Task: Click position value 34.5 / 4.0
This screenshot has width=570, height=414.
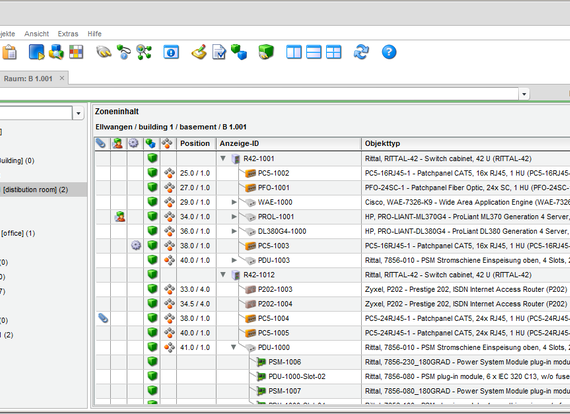Action: 195,304
